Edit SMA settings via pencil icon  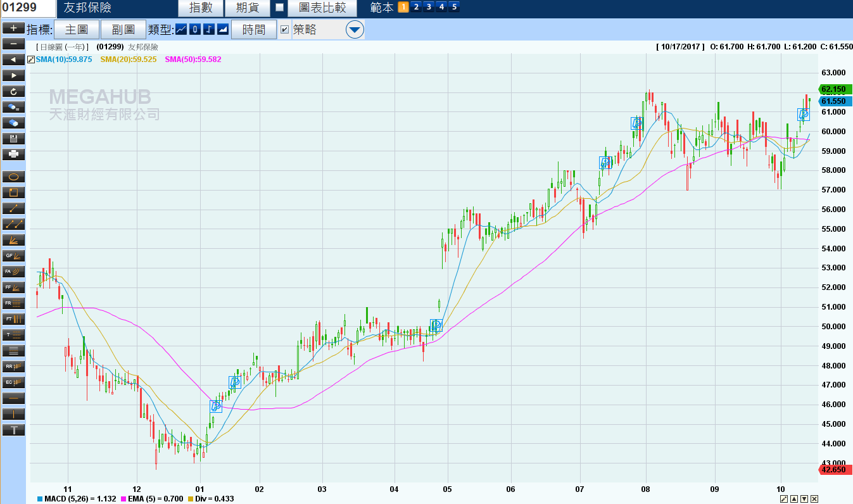tap(32, 59)
